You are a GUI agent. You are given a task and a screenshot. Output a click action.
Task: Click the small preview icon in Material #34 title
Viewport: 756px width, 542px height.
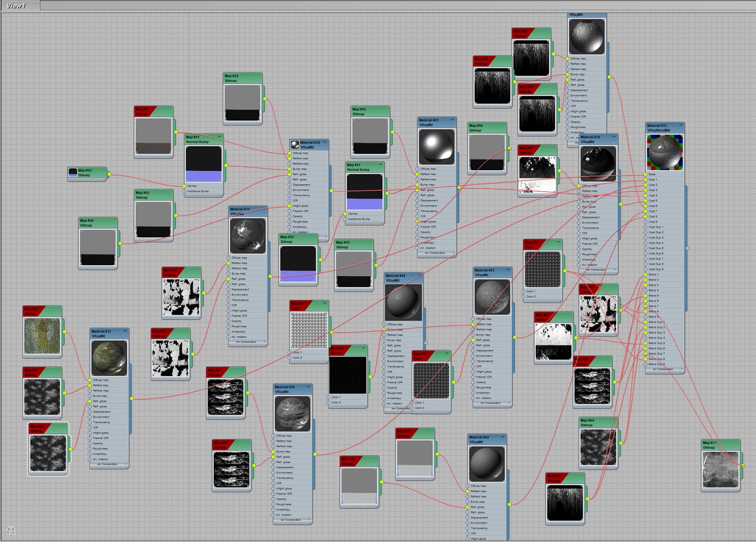point(295,145)
